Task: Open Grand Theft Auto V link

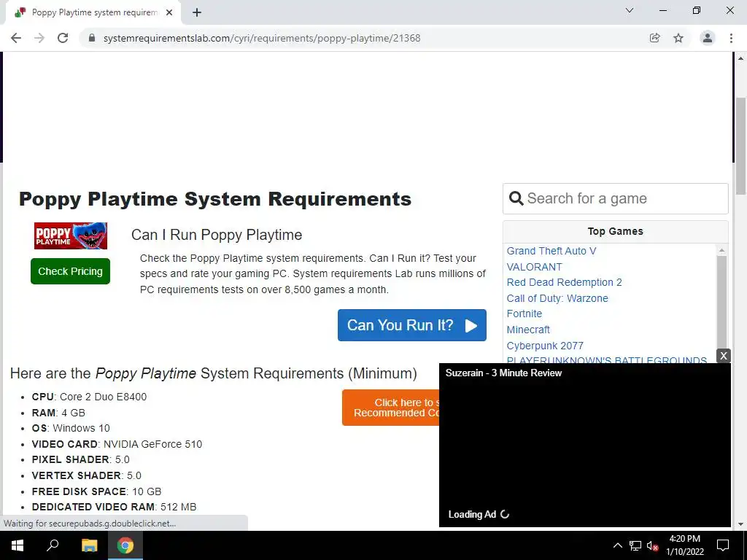Action: pos(551,251)
